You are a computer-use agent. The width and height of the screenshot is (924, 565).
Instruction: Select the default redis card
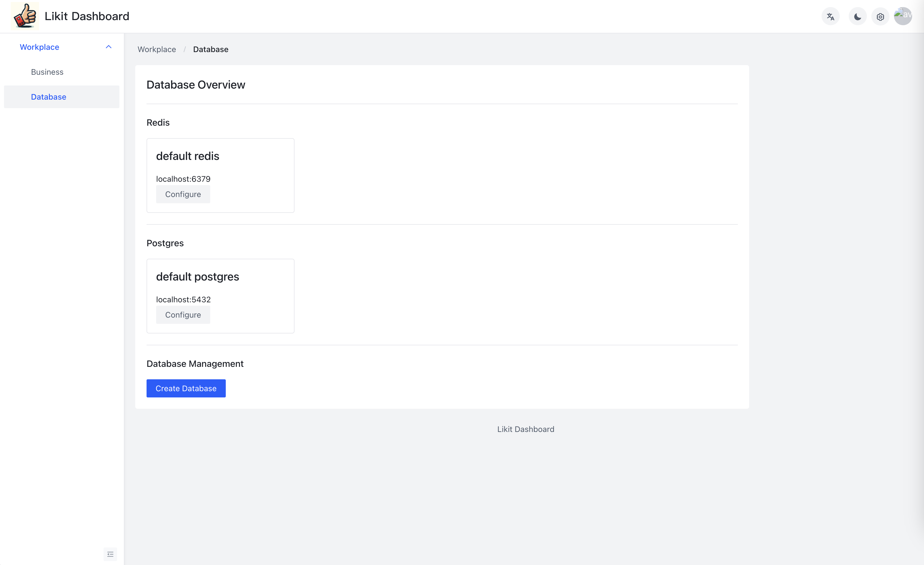point(220,175)
